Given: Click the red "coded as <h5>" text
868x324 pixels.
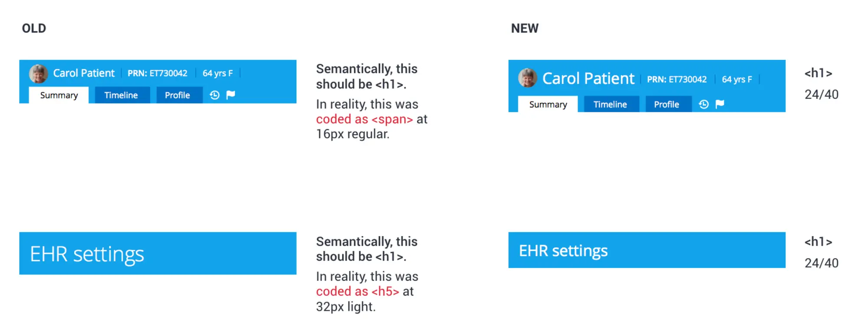Looking at the screenshot, I should (357, 291).
